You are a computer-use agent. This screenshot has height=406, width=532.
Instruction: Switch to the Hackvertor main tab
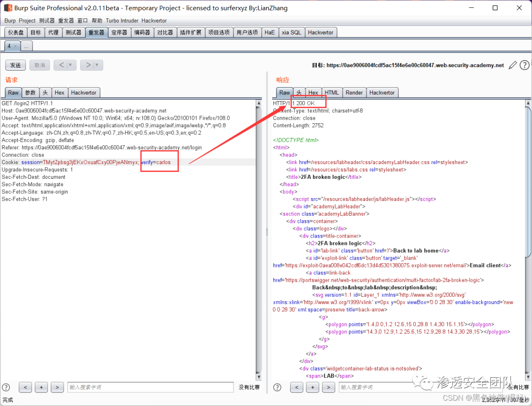pos(321,33)
